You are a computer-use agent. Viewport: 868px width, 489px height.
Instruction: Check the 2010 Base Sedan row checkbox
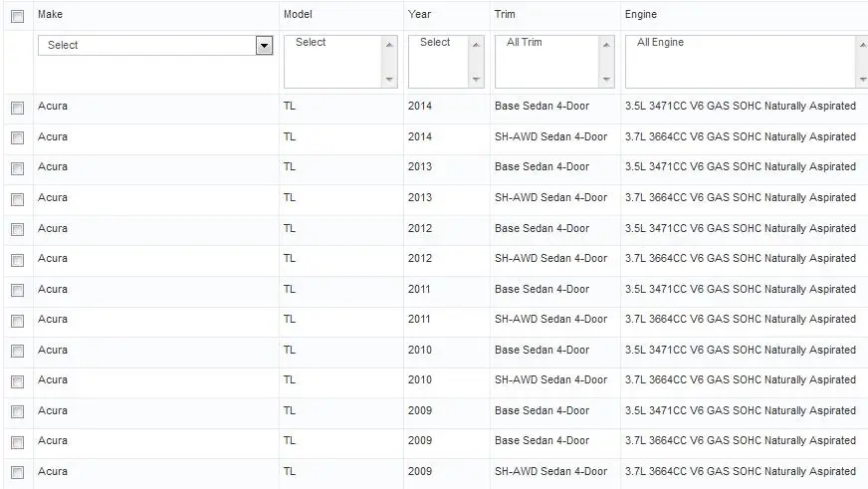(x=18, y=352)
